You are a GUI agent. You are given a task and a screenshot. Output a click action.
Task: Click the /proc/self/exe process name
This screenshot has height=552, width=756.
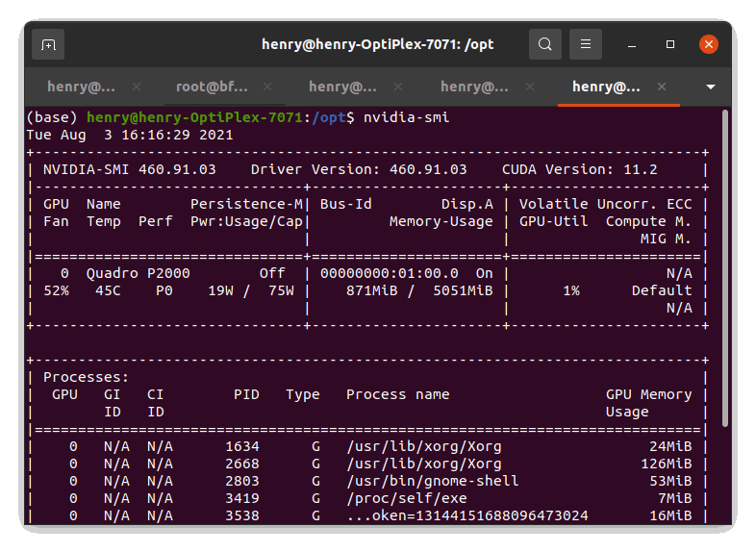(407, 499)
